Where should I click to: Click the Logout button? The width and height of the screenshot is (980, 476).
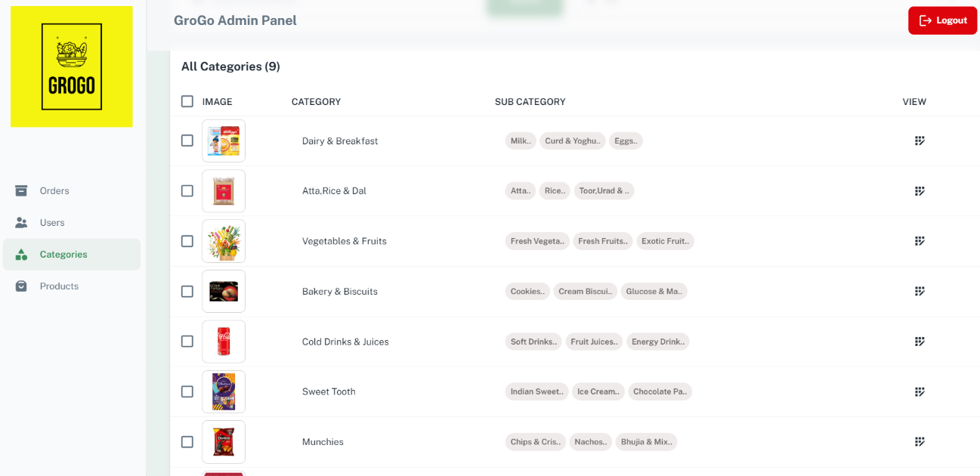(942, 20)
